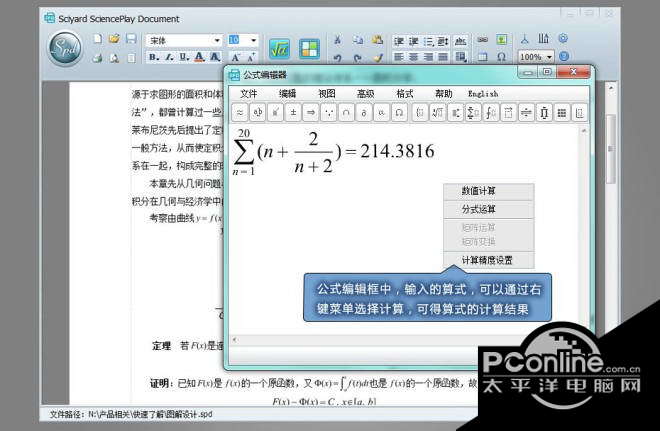The image size is (660, 431).
Task: Open the summation templates palette
Action: (473, 113)
